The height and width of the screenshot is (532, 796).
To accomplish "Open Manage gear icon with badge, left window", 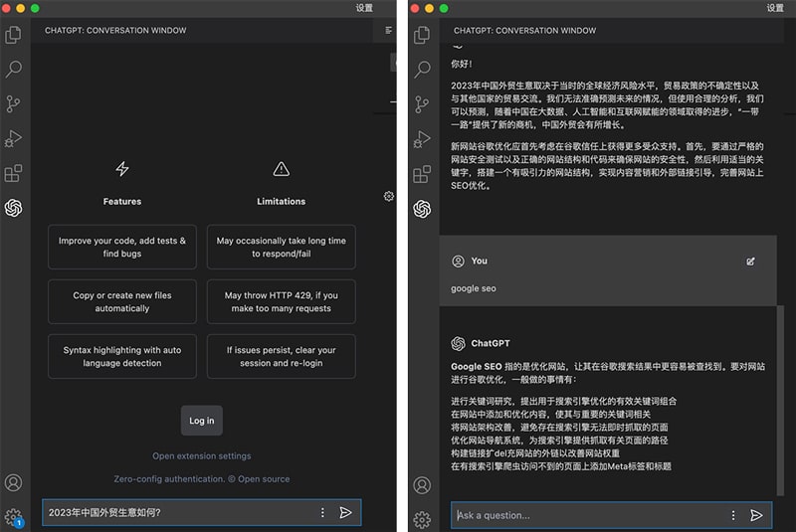I will coord(14,517).
